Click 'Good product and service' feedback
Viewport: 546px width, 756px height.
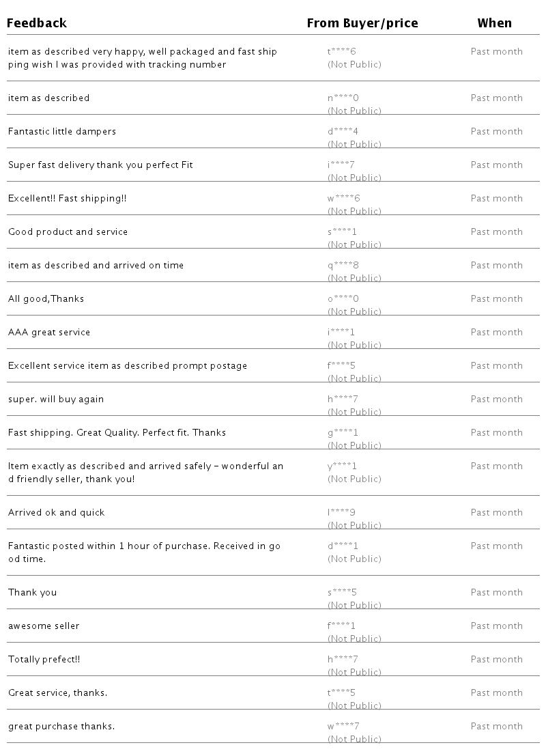pyautogui.click(x=68, y=232)
